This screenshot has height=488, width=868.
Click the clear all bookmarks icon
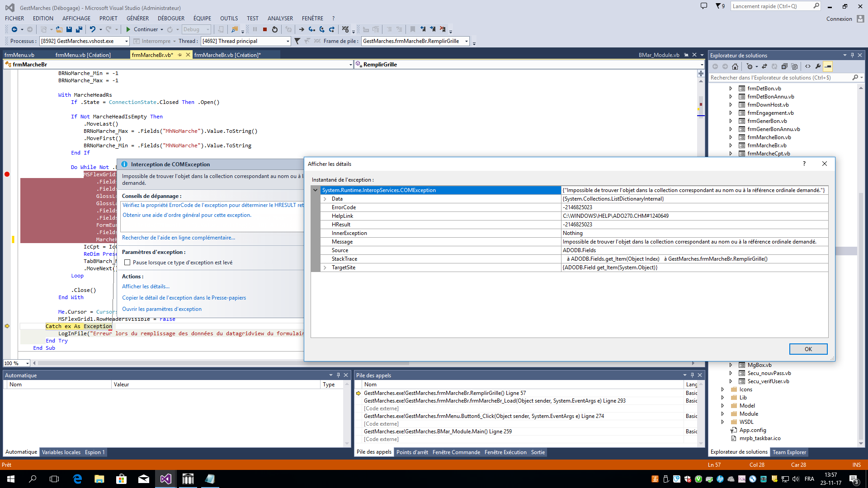(443, 29)
